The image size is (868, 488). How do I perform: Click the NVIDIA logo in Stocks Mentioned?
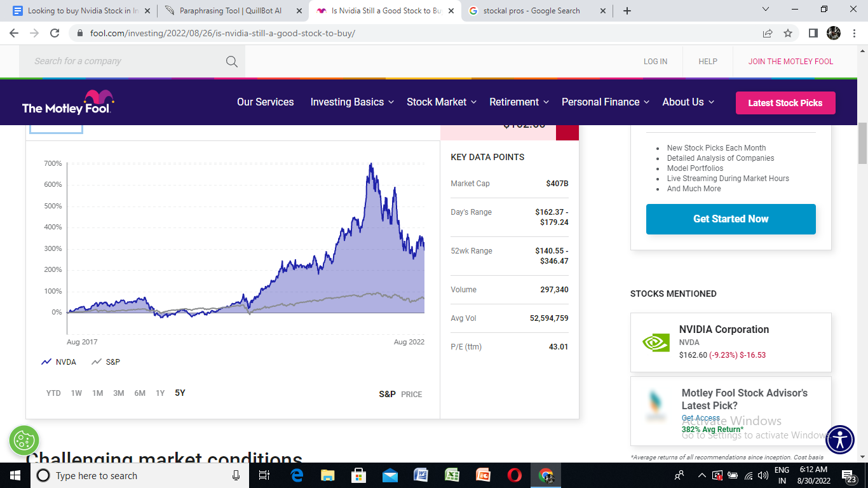(656, 342)
